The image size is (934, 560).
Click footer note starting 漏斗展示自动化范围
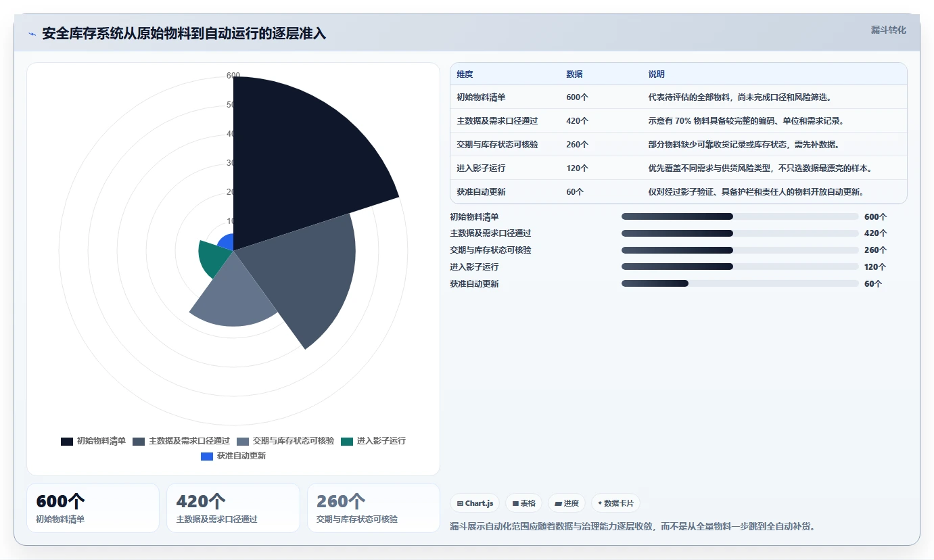(632, 526)
